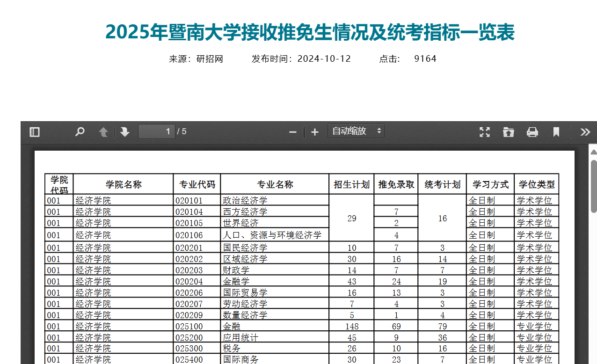The width and height of the screenshot is (597, 364).
Task: Click the 招生计划 column header
Action: [352, 184]
